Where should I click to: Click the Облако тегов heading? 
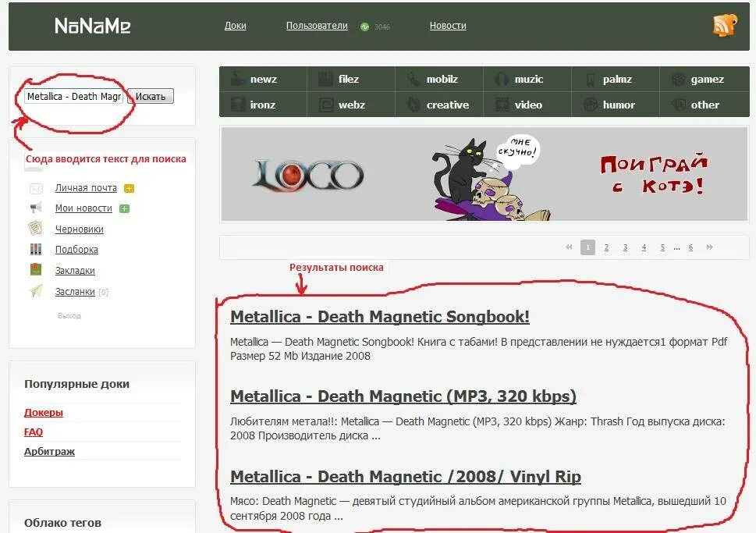tap(62, 523)
